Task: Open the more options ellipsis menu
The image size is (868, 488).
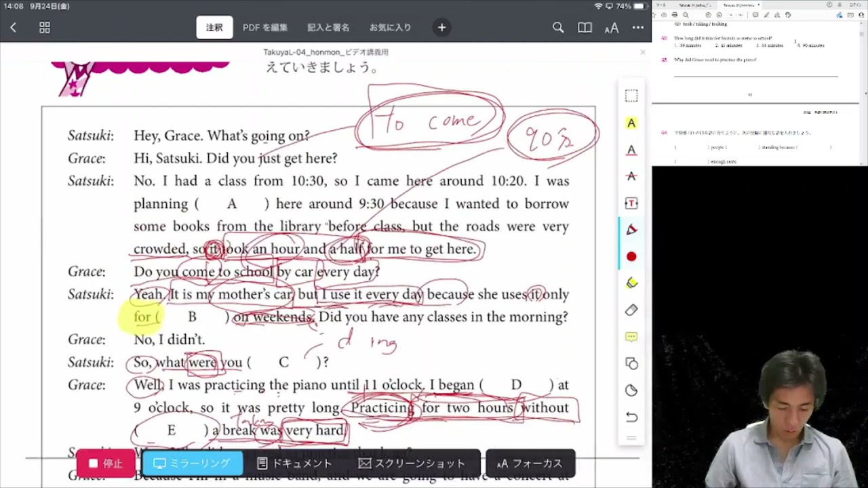Action: point(638,28)
